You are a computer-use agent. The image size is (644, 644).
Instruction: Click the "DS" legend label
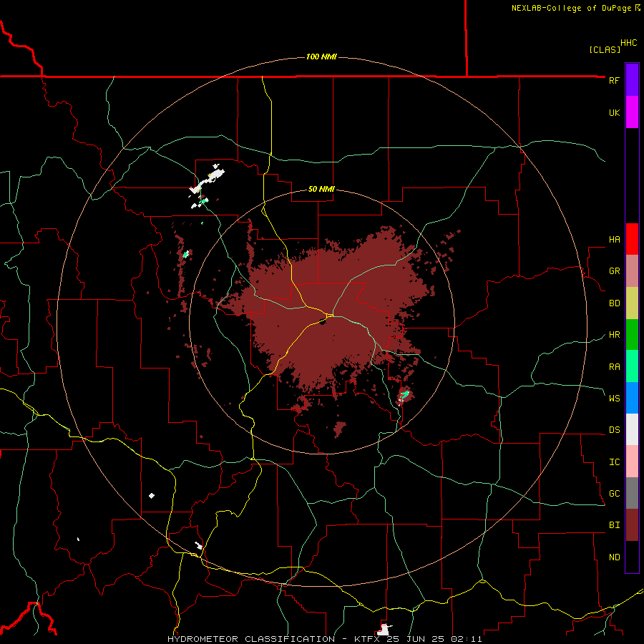(614, 430)
